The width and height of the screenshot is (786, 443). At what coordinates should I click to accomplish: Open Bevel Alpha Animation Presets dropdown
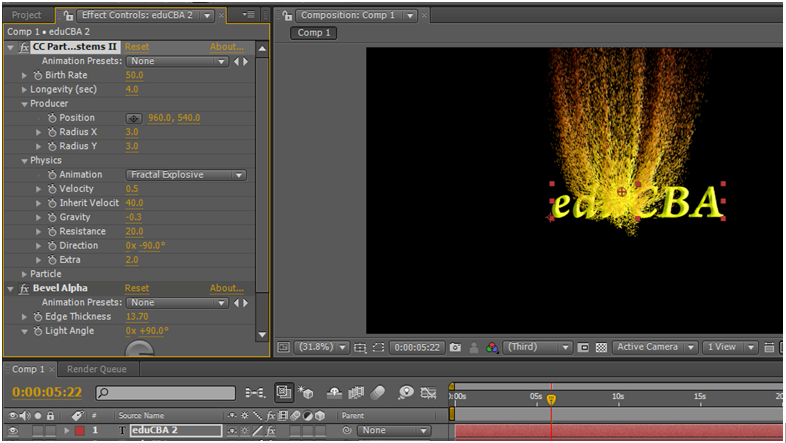[177, 303]
